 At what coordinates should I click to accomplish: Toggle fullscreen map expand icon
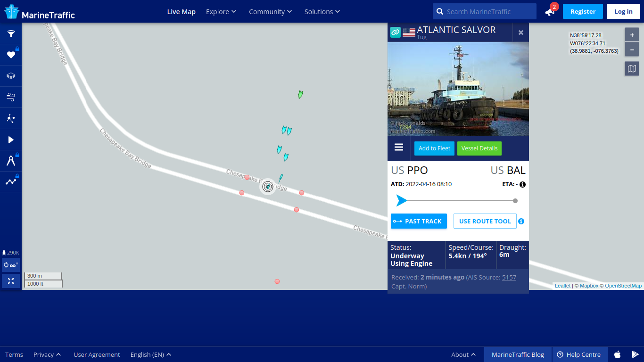(11, 281)
